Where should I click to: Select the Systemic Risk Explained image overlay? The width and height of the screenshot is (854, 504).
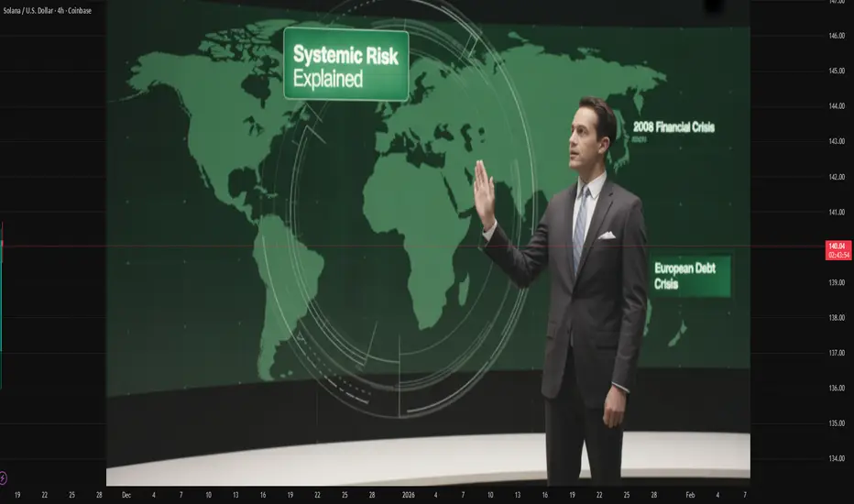(x=428, y=243)
